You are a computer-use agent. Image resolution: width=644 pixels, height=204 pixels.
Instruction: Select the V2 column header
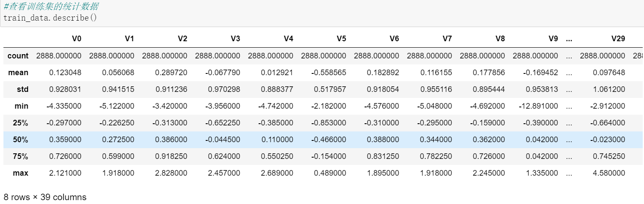[x=182, y=39]
